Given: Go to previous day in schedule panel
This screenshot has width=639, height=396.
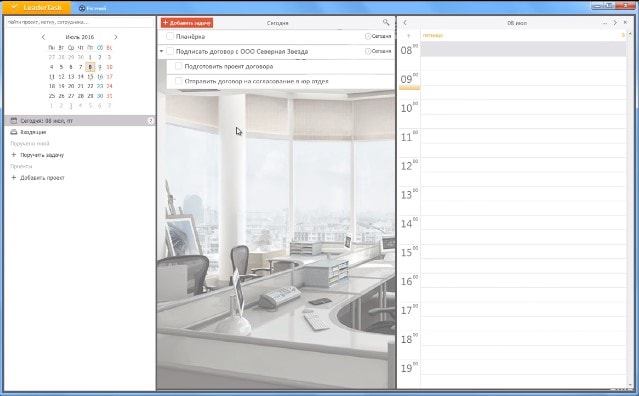Looking at the screenshot, I should coord(405,23).
